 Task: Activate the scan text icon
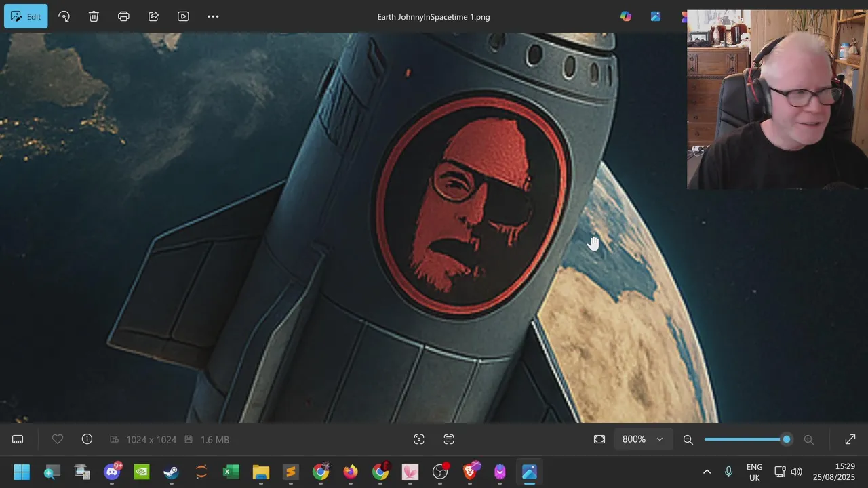[x=449, y=439]
